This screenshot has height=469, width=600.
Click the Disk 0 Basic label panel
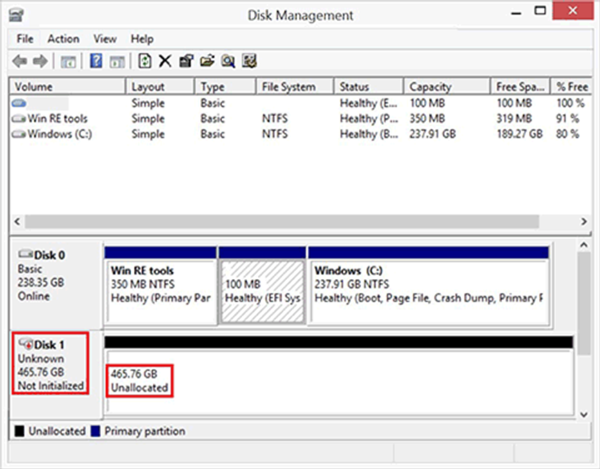(56, 283)
